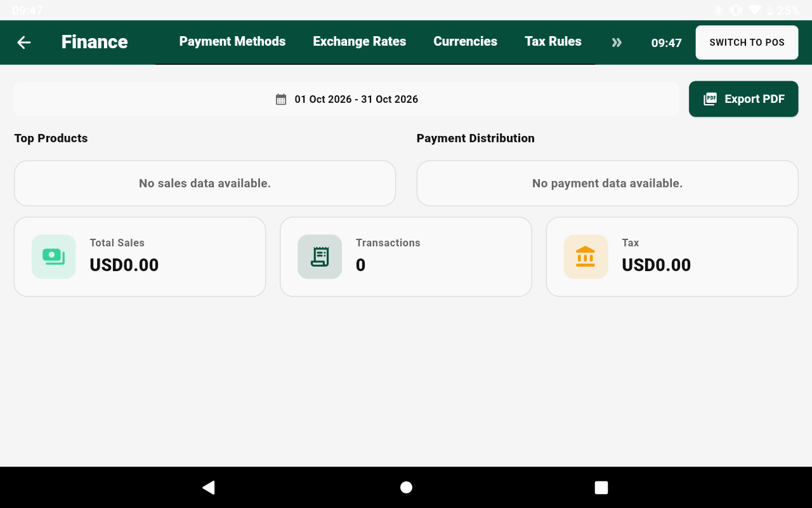Switch to the Exchange Rates tab
This screenshot has height=508, width=812.
pyautogui.click(x=360, y=41)
